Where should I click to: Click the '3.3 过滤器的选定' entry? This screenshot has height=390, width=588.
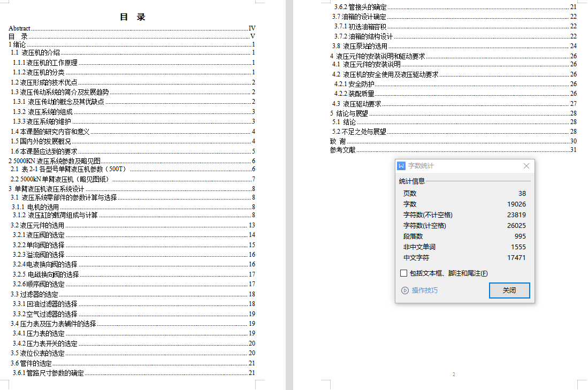coord(132,294)
